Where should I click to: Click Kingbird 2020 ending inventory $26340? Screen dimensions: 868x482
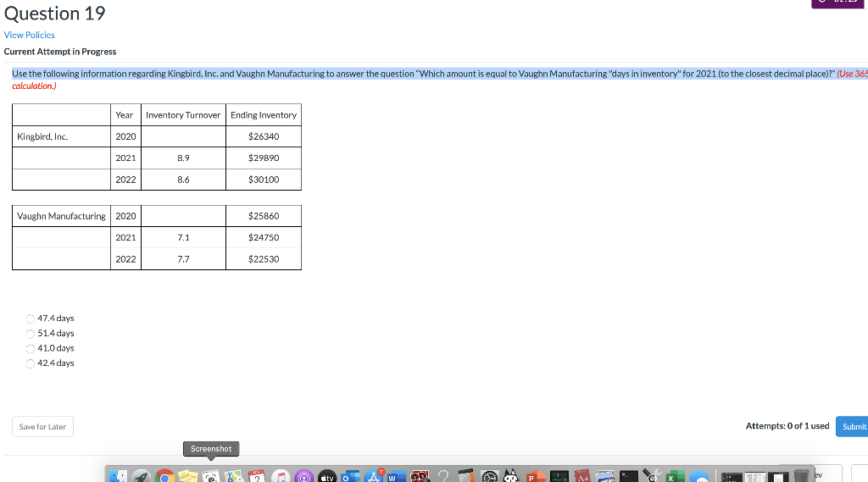[x=264, y=136]
